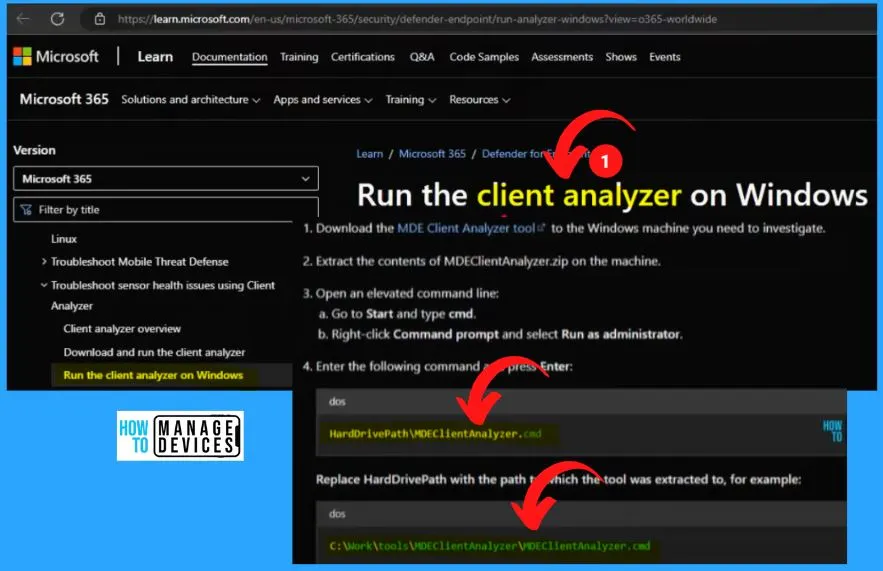This screenshot has width=883, height=571.
Task: Click the filter icon in Filter by title
Action: click(x=26, y=210)
